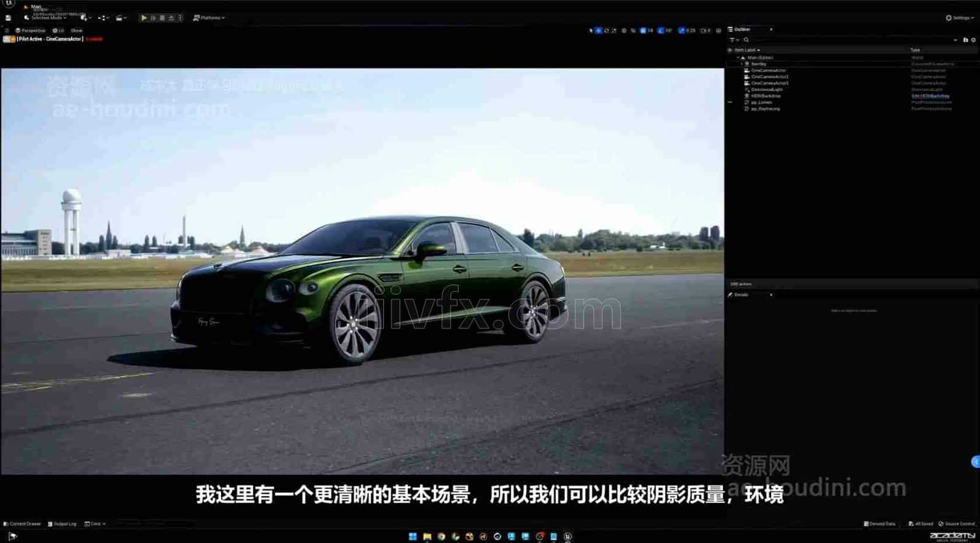The width and height of the screenshot is (980, 543).
Task: Maximize or restore viewport layout icon
Action: (x=718, y=30)
